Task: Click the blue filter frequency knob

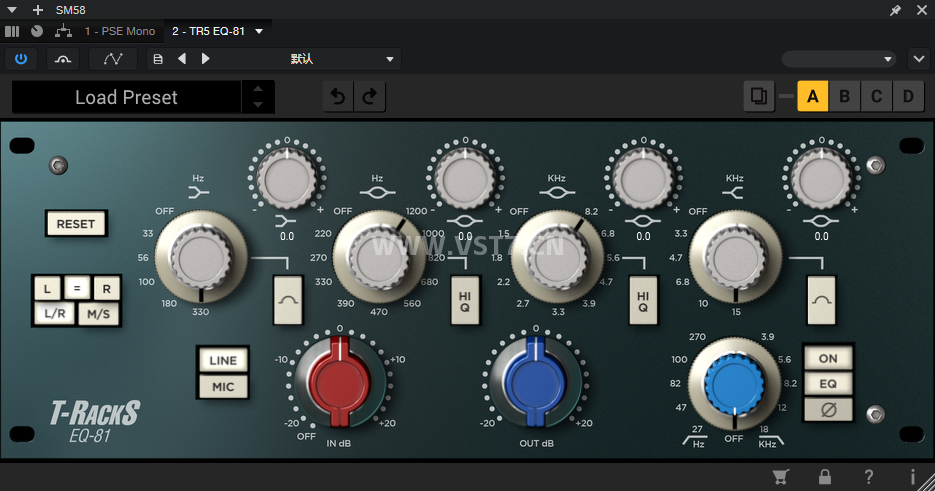Action: (x=734, y=385)
